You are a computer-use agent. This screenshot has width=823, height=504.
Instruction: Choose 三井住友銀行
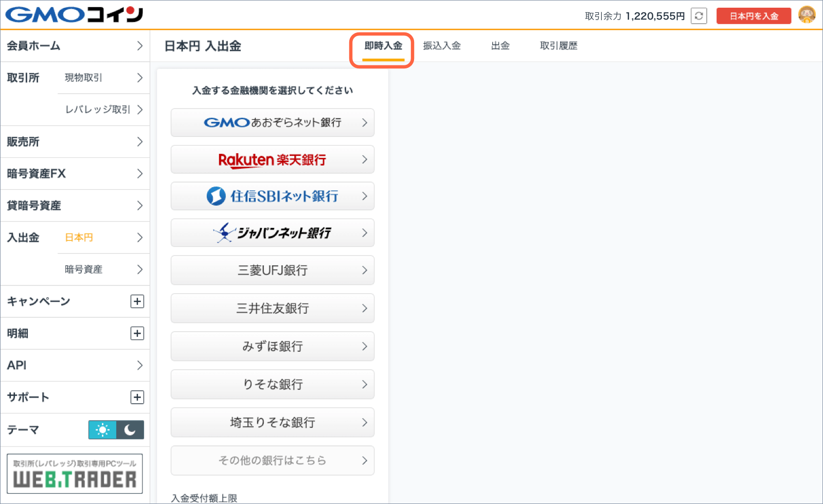tap(273, 308)
